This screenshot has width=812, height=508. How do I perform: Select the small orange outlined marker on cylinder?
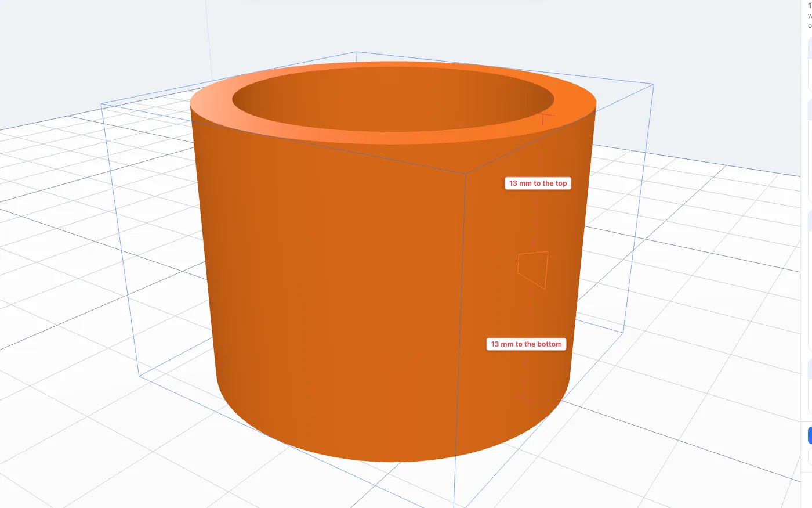pos(533,270)
